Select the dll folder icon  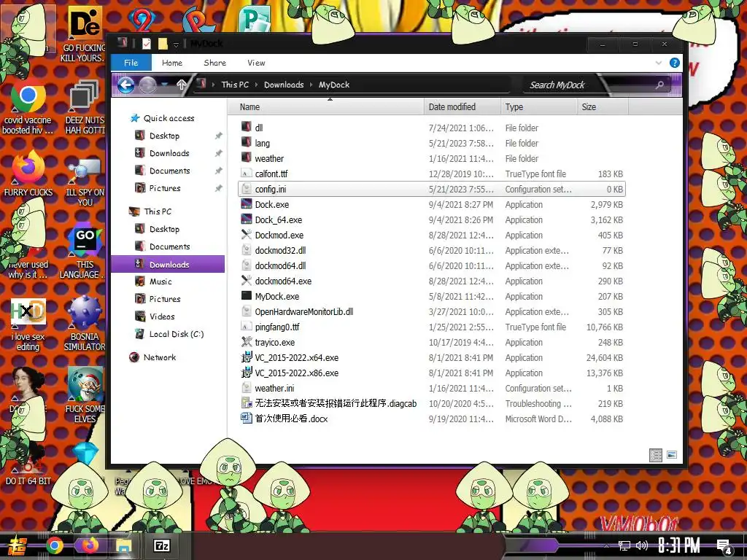tap(247, 127)
